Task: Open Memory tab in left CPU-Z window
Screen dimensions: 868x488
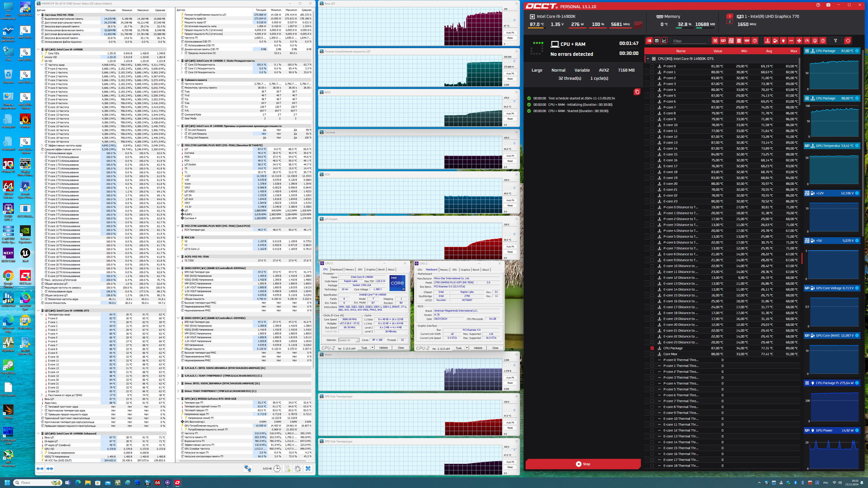Action: [350, 269]
